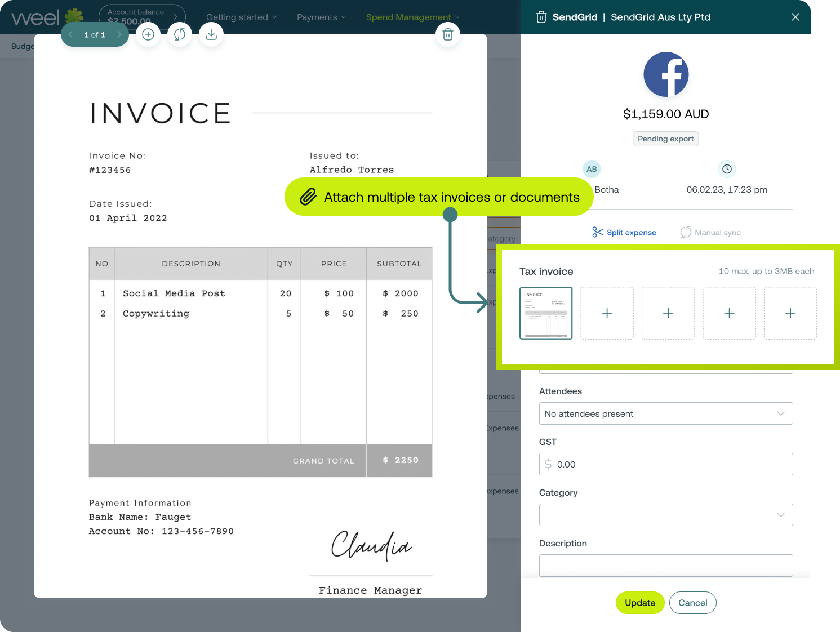Expand the Category dropdown
This screenshot has width=840, height=632.
[x=665, y=515]
